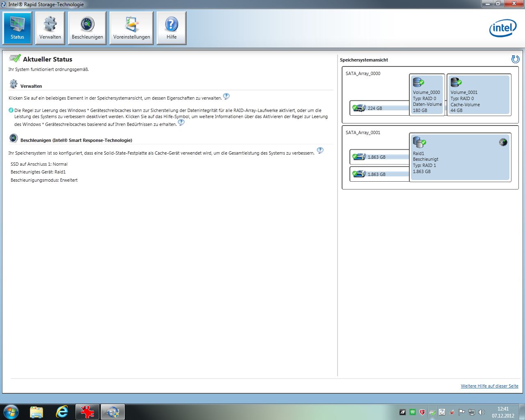This screenshot has height=420, width=525.
Task: Select the 224 GB disk in SATA_Array_0000
Action: pos(379,108)
